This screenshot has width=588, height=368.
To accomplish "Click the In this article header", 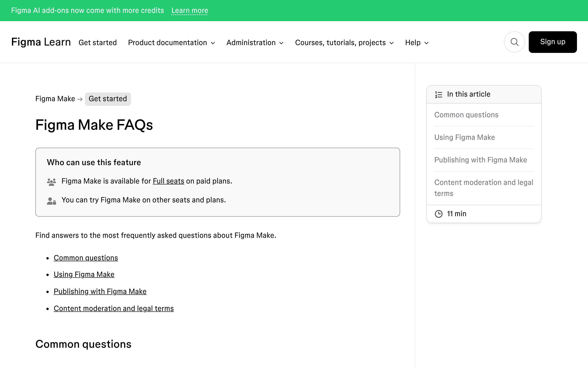I will pos(484,94).
